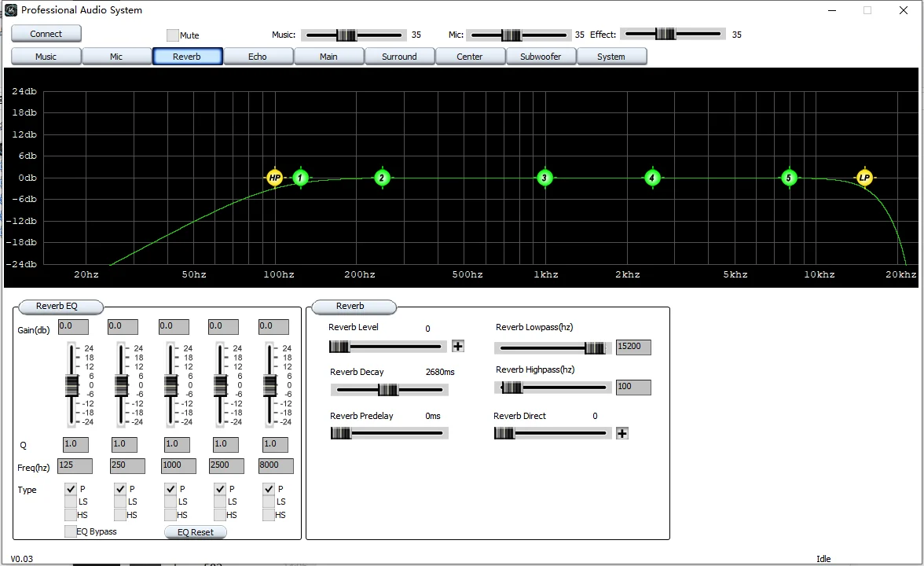This screenshot has width=924, height=566.
Task: Open the Subwoofer tab
Action: click(x=541, y=57)
